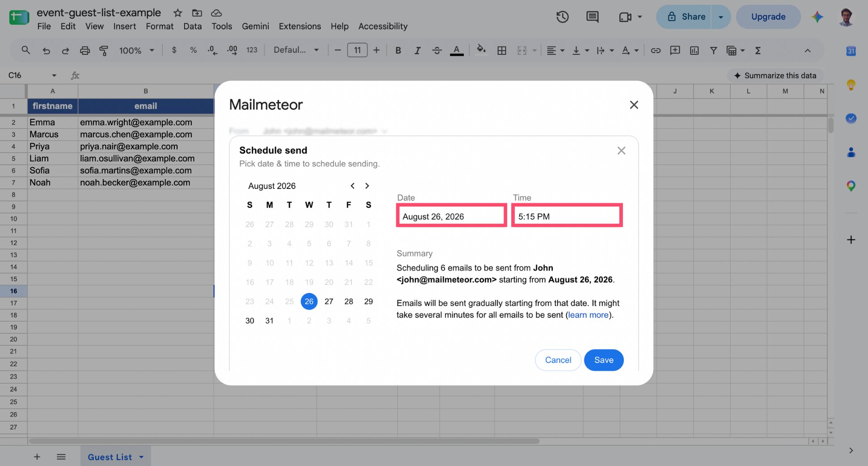Go to previous month in calendar
The width and height of the screenshot is (868, 466).
[352, 186]
